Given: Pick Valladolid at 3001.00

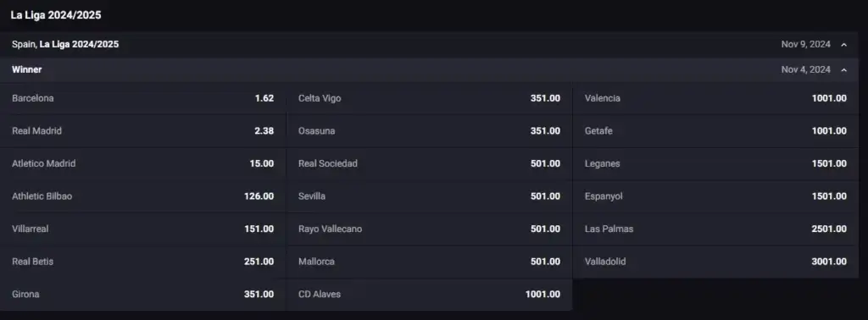Looking at the screenshot, I should pos(715,262).
